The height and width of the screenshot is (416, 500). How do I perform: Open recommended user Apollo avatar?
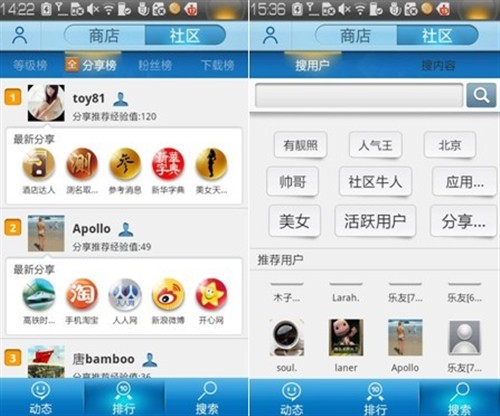coord(405,338)
